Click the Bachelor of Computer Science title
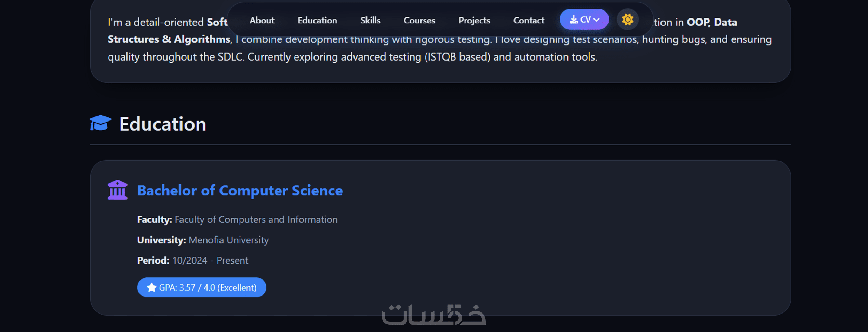The image size is (868, 332). [x=240, y=191]
